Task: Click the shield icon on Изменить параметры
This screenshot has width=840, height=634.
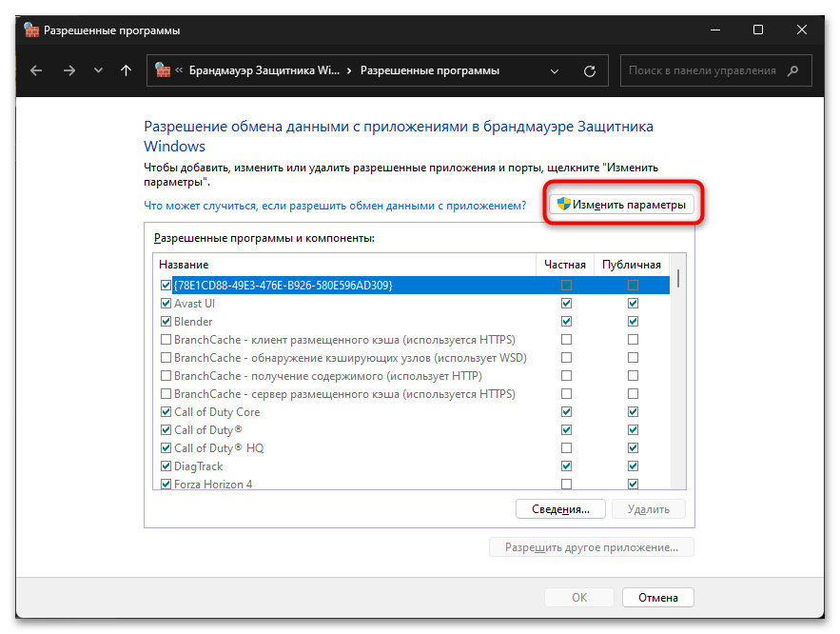Action: [563, 205]
